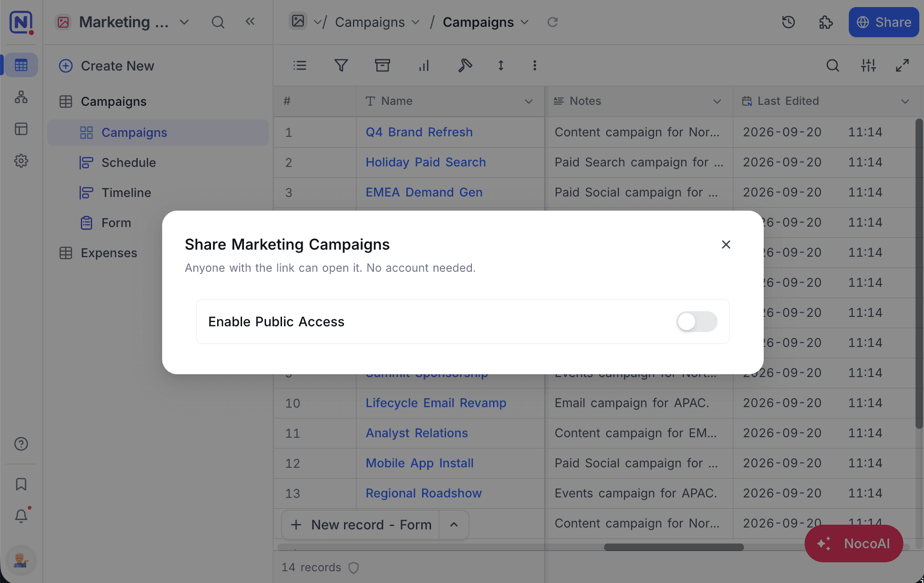The width and height of the screenshot is (924, 583).
Task: Open the colour paint tool icon
Action: pos(465,65)
